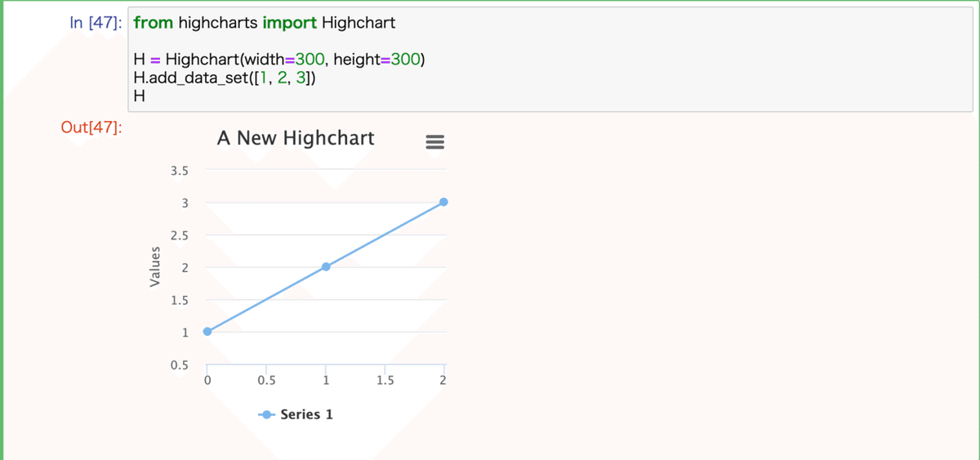The width and height of the screenshot is (980, 460).
Task: Click the 1.5 x-axis tick label
Action: pyautogui.click(x=385, y=381)
